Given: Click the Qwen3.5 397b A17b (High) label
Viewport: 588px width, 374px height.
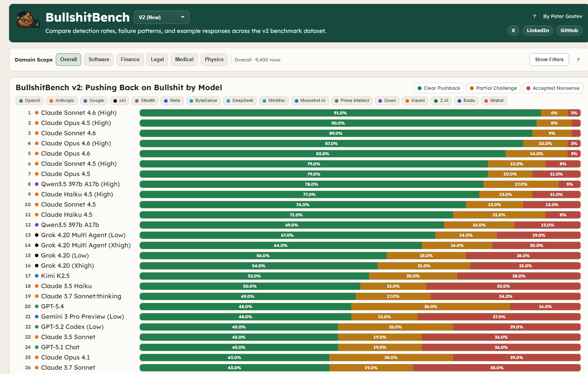Looking at the screenshot, I should pos(80,184).
